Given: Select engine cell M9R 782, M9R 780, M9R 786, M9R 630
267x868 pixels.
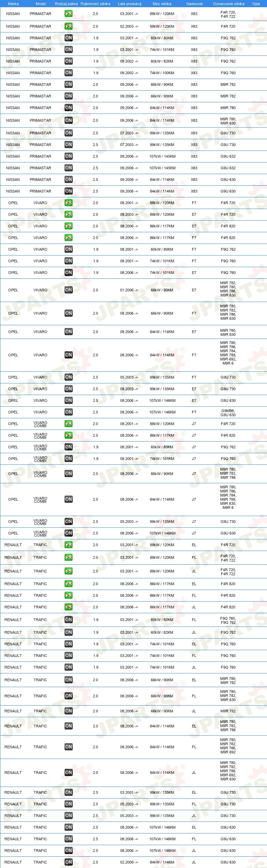Looking at the screenshot, I should coord(228,289).
